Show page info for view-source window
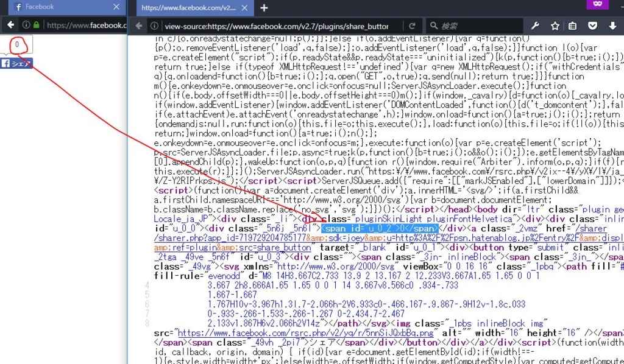 coord(154,26)
